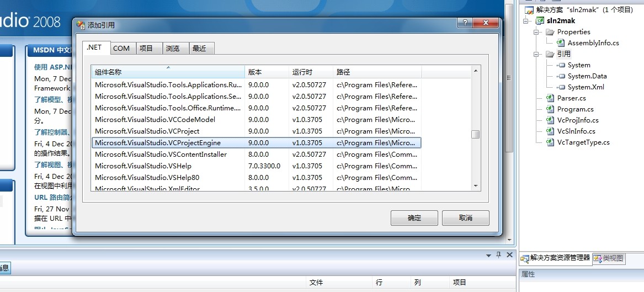This screenshot has height=292, width=644.
Task: Select Microsoft.VisualStudio.VSContentInstaller row
Action: tap(256, 155)
